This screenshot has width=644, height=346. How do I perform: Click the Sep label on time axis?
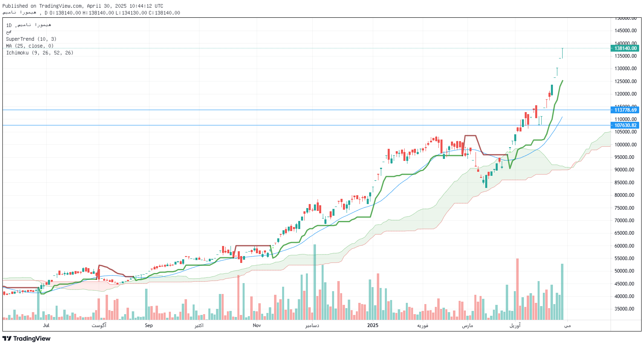point(149,325)
